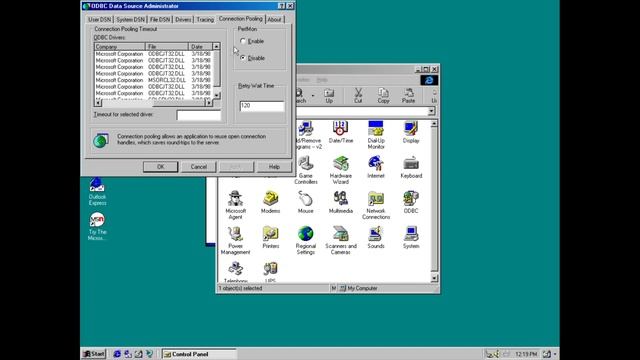Click the File column header
Image resolution: width=640 pixels, height=360 pixels.
tap(167, 47)
